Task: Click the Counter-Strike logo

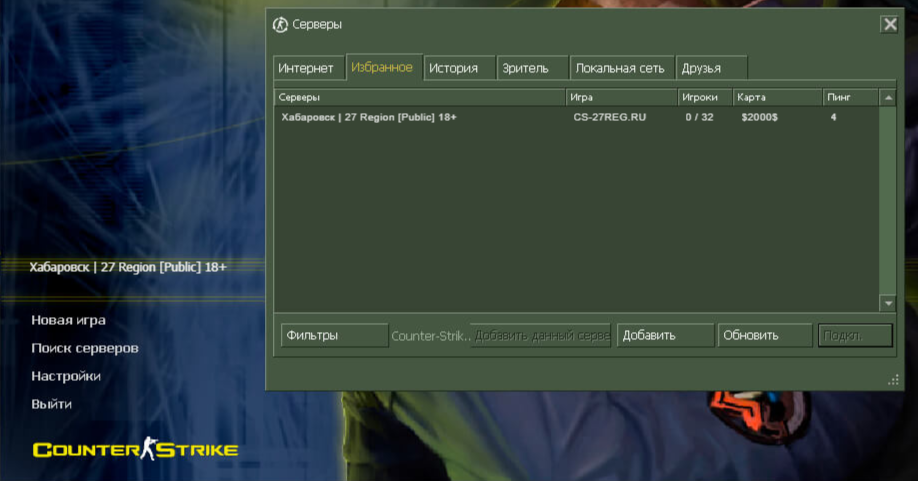Action: [135, 449]
